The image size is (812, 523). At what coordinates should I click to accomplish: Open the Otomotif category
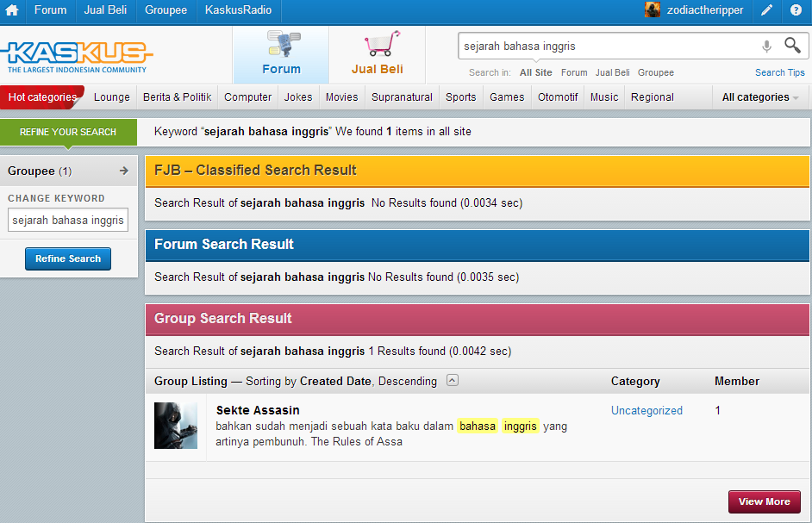558,97
